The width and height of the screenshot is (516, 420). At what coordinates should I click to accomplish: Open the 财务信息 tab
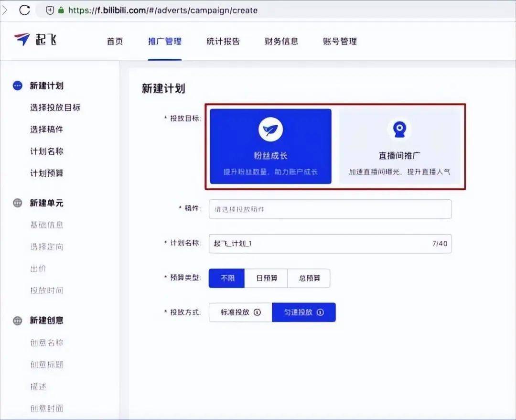point(281,41)
